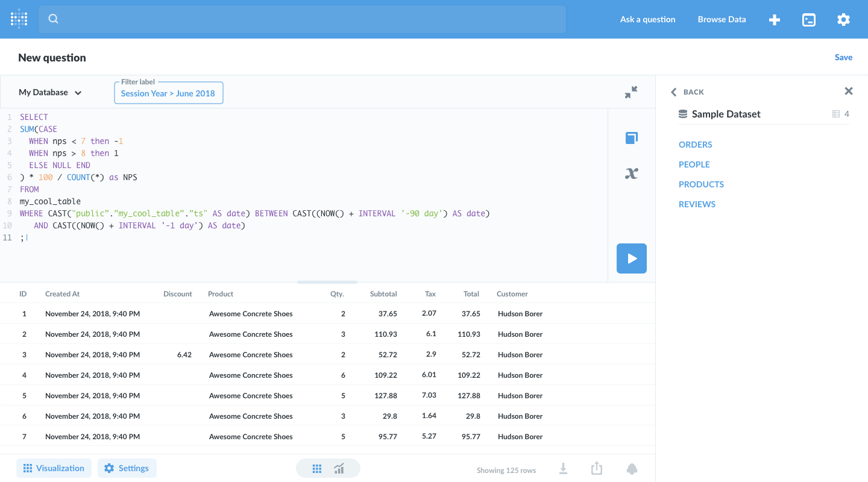Open the PRODUCTS table reference
The image size is (868, 482).
(702, 184)
